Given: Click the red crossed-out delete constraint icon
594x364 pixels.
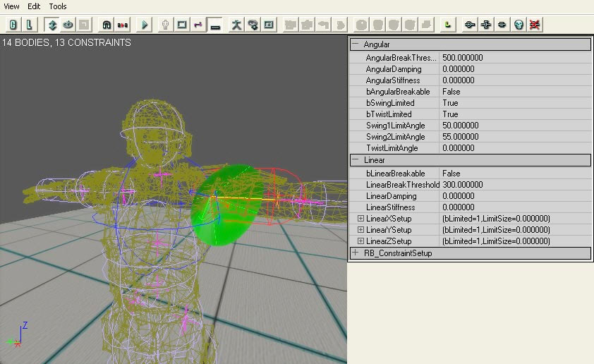Looking at the screenshot, I should coord(535,25).
